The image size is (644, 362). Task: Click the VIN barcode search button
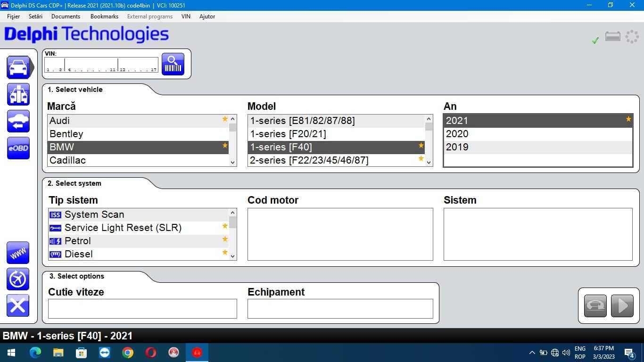pyautogui.click(x=173, y=64)
